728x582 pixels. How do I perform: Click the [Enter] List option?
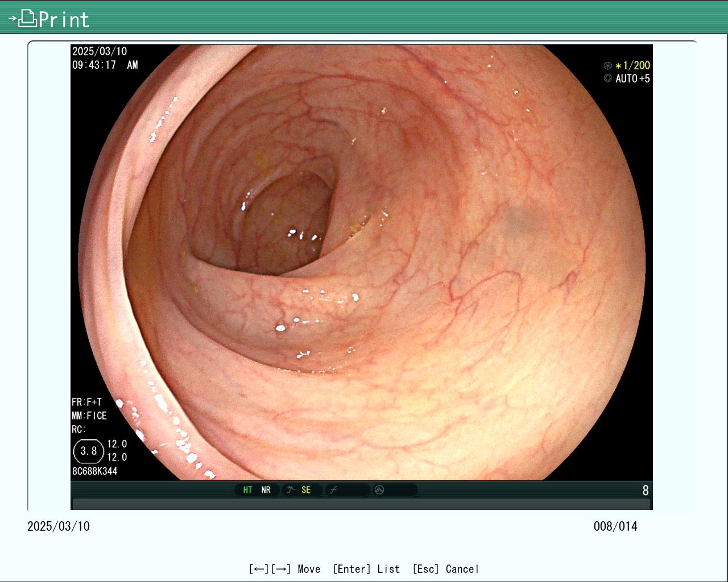[366, 569]
